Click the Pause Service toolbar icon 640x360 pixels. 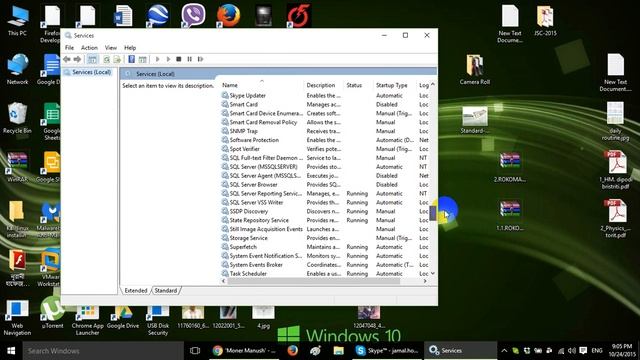pyautogui.click(x=189, y=59)
